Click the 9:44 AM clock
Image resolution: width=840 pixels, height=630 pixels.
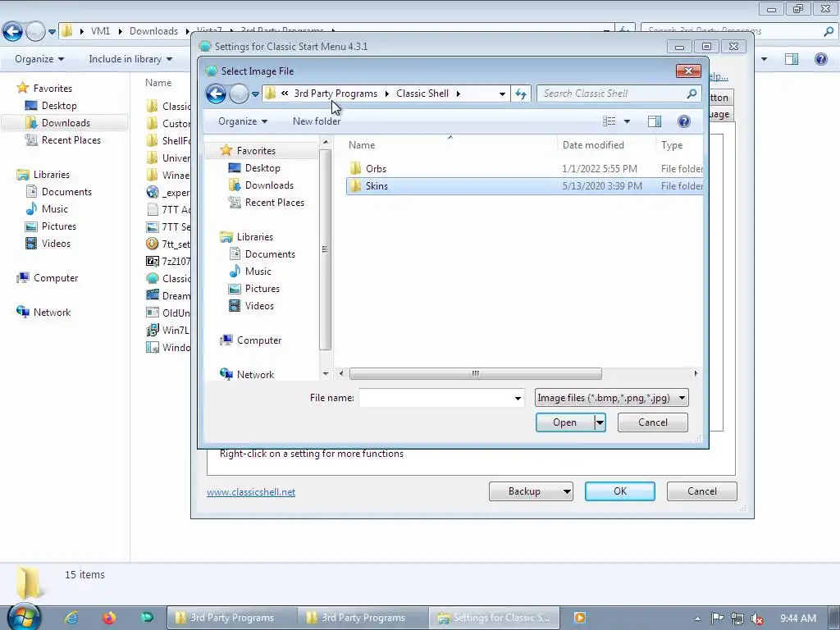pyautogui.click(x=797, y=619)
